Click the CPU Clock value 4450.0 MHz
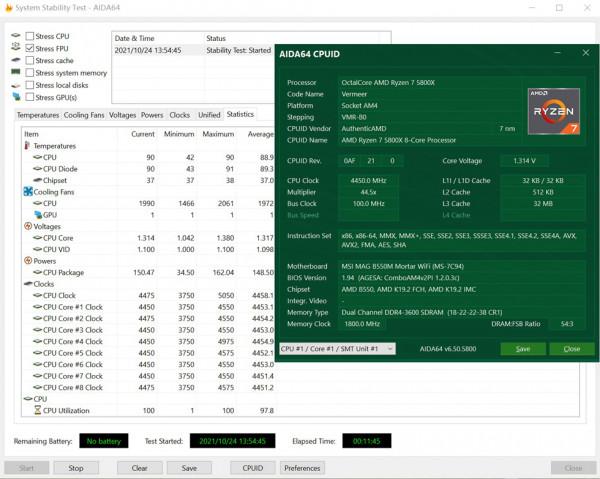Screen dimensions: 600x479 (368, 181)
